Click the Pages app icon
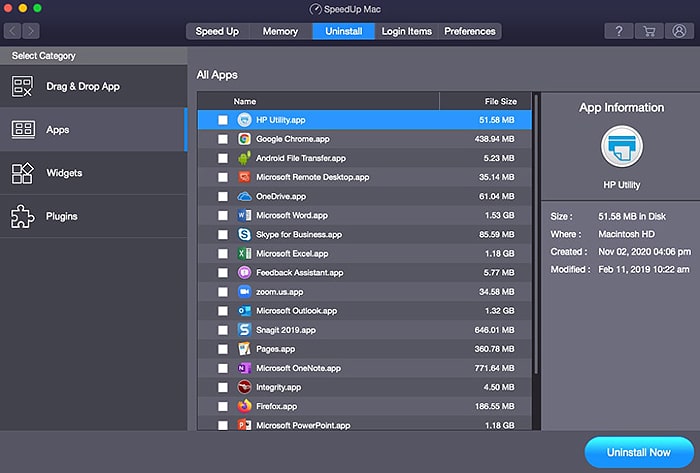The height and width of the screenshot is (473, 700). point(244,349)
